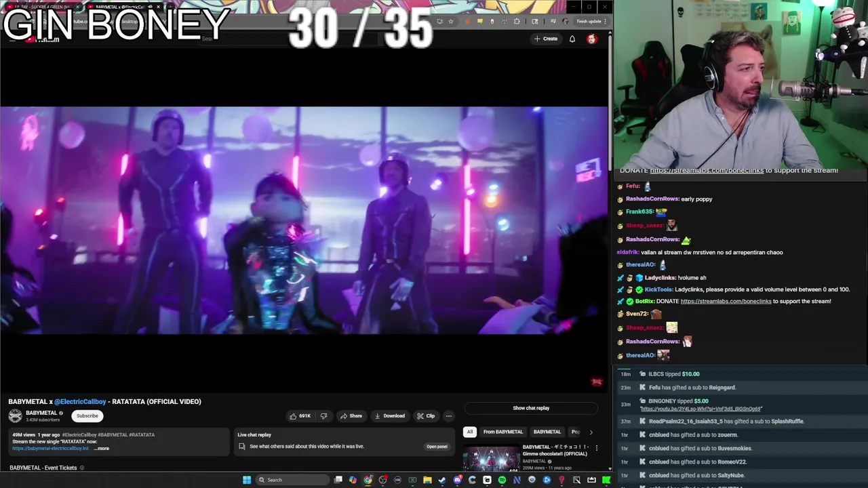Select From BABYMETAL filter chip
Screen dimensions: 868x488
coord(502,432)
